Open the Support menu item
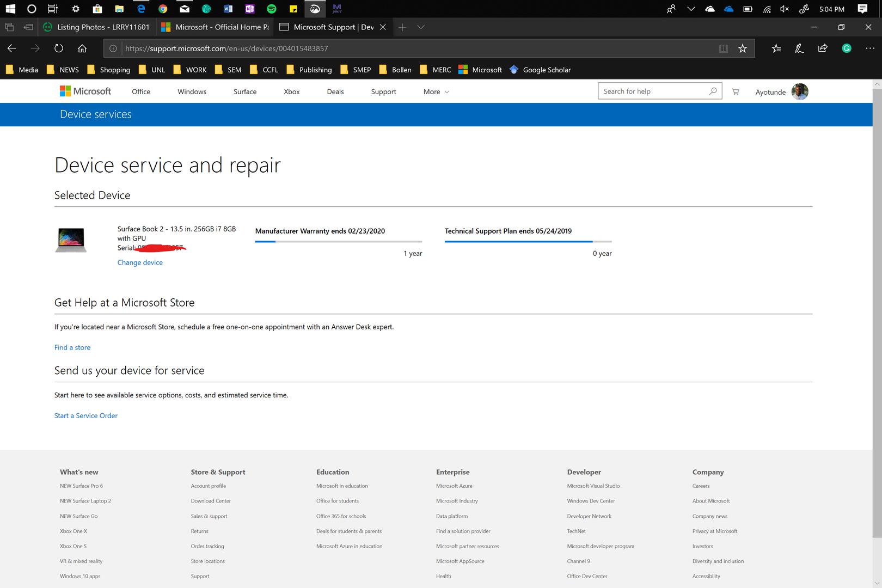 384,91
